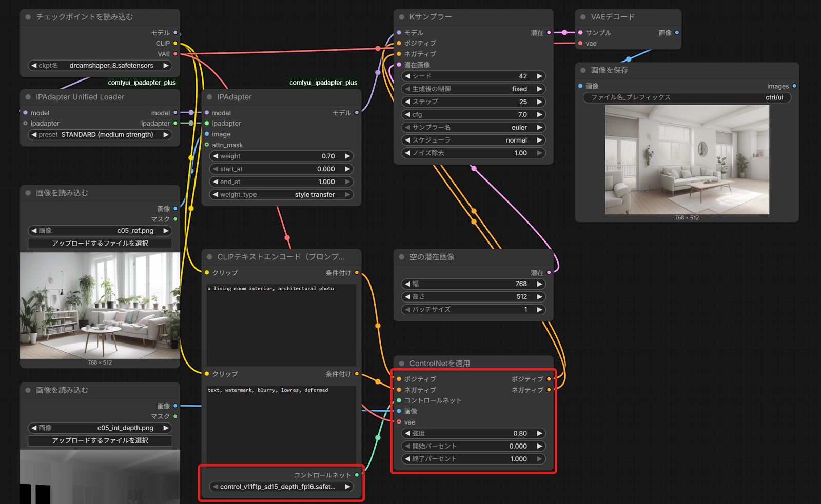
Task: Collapse the Kサンプラー node using its title dot
Action: pyautogui.click(x=401, y=17)
